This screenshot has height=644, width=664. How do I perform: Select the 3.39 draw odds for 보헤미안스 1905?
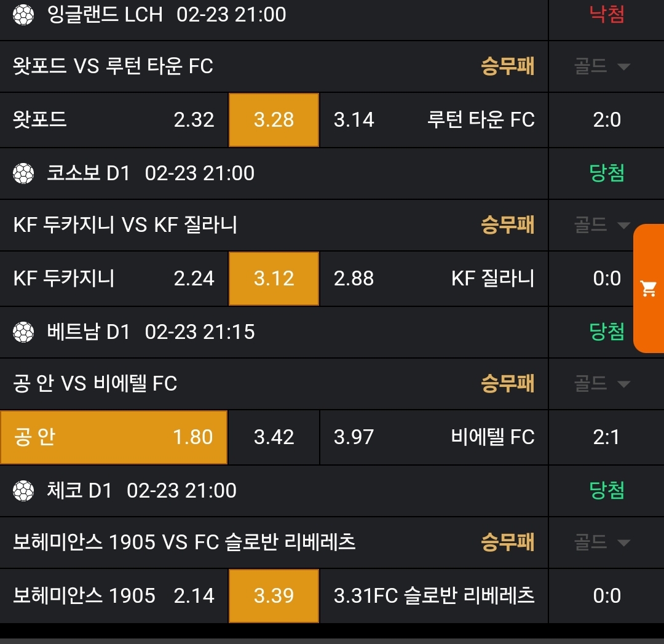point(274,596)
